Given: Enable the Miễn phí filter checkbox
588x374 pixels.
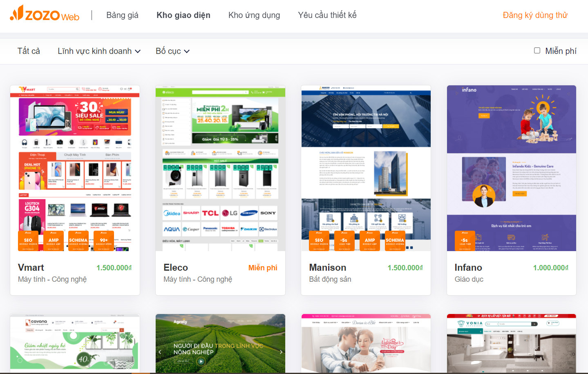Looking at the screenshot, I should point(537,51).
